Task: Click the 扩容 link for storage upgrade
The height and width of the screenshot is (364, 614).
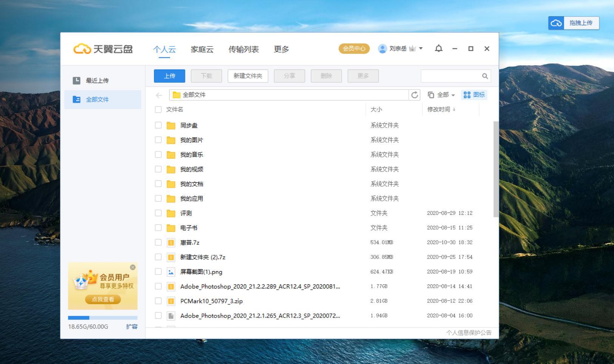Action: 132,327
